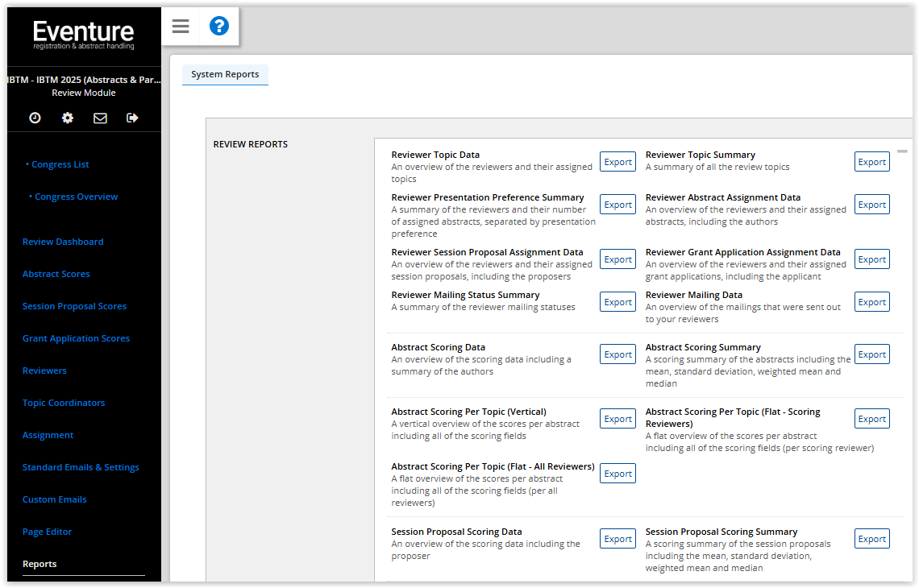Click the logout icon

pos(133,118)
